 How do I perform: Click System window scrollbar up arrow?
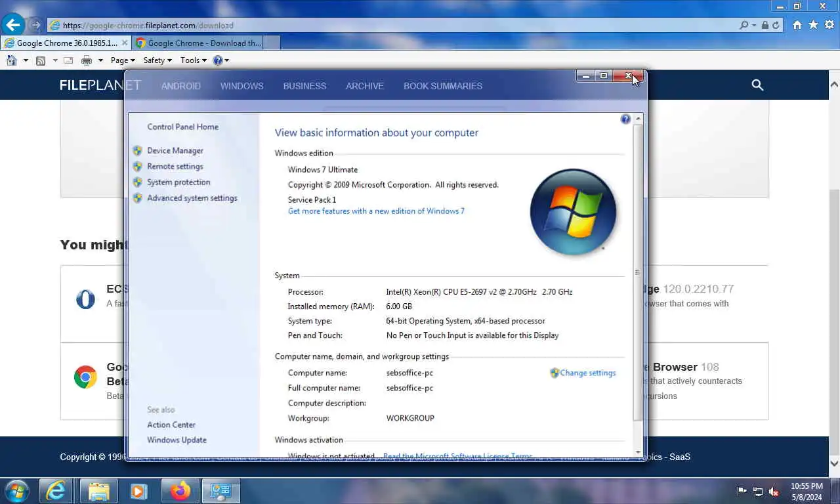click(x=639, y=119)
